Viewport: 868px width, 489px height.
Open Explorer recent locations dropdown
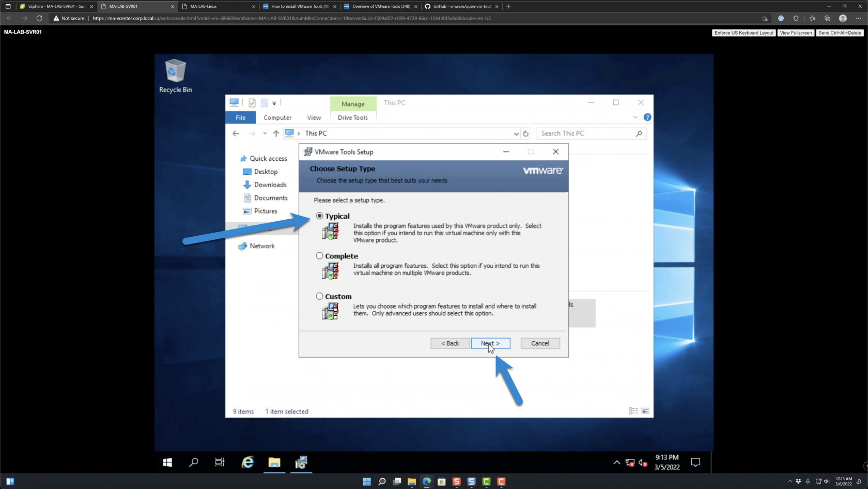[x=265, y=133]
